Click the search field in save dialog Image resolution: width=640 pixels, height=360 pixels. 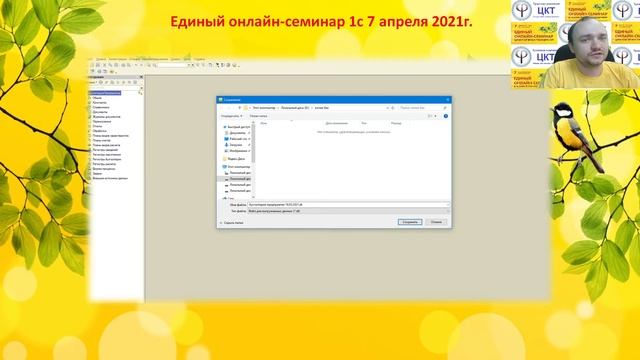(423, 108)
